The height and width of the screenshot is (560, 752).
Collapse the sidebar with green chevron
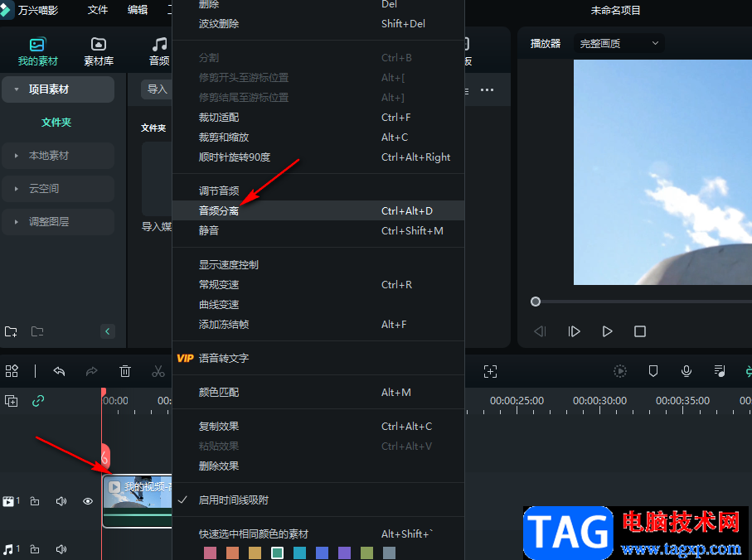[x=108, y=331]
